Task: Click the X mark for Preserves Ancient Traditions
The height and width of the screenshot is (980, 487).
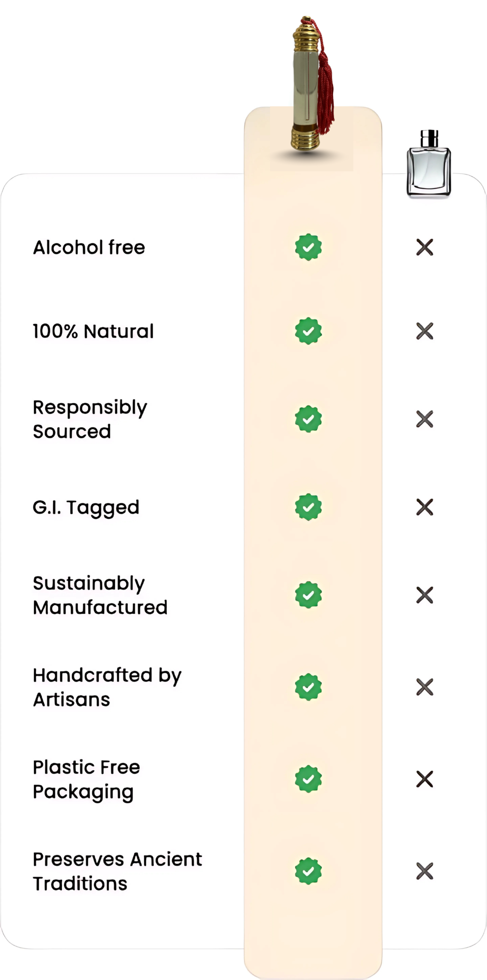Action: (425, 871)
